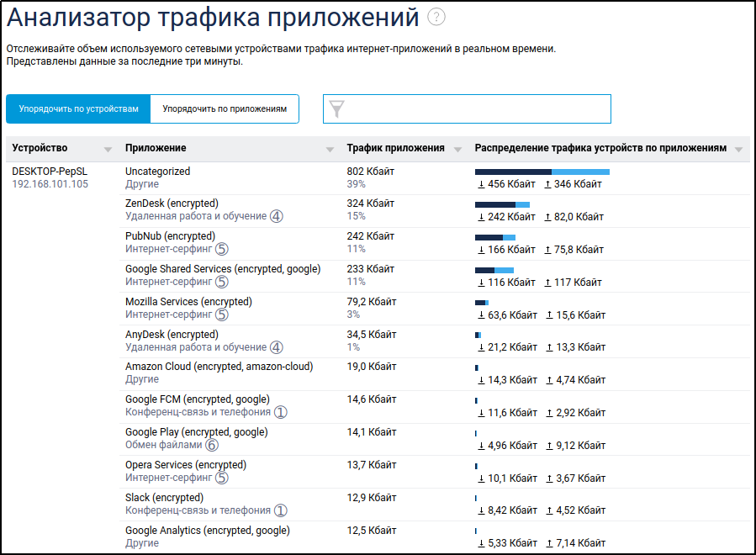The height and width of the screenshot is (555, 756).
Task: Select the Упорядочить по устройствам tab
Action: 77,108
